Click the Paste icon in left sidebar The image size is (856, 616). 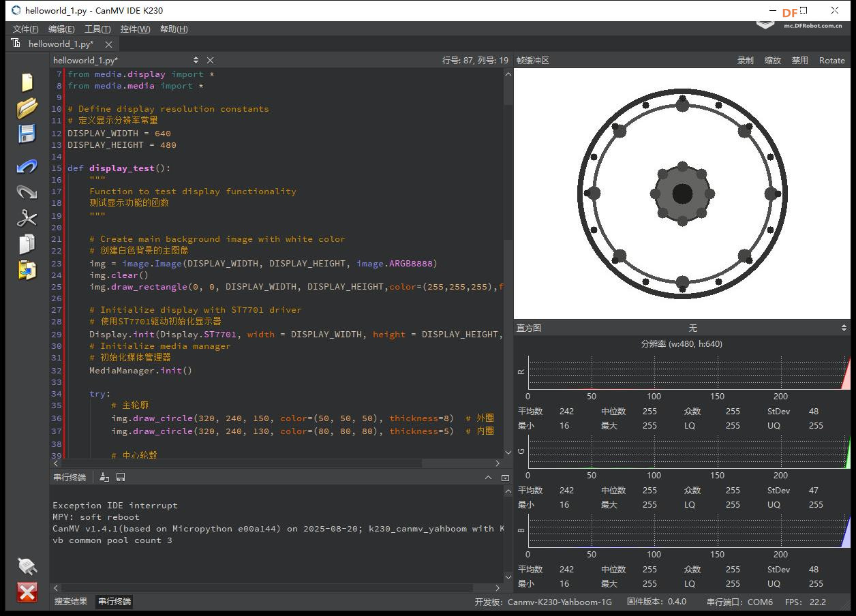(27, 271)
